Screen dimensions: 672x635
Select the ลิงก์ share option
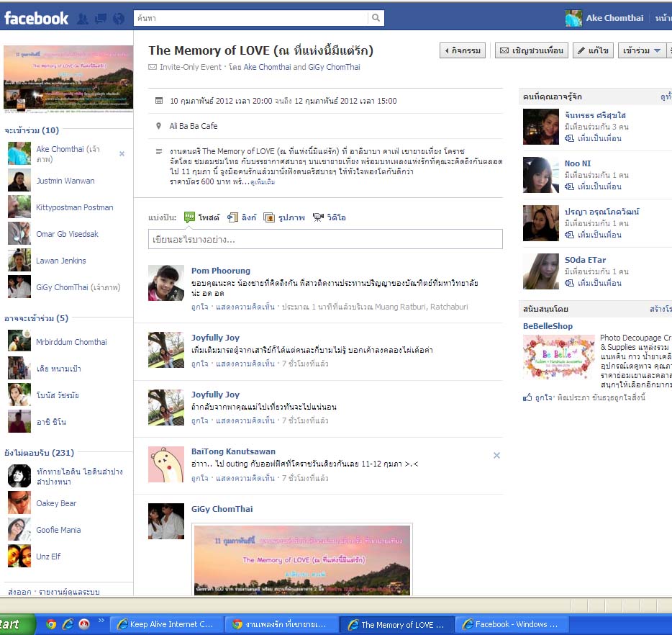[242, 217]
